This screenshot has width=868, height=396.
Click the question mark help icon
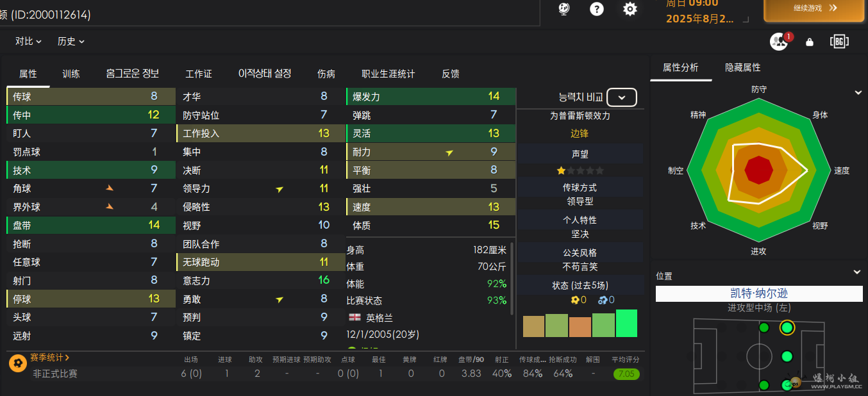pyautogui.click(x=597, y=9)
